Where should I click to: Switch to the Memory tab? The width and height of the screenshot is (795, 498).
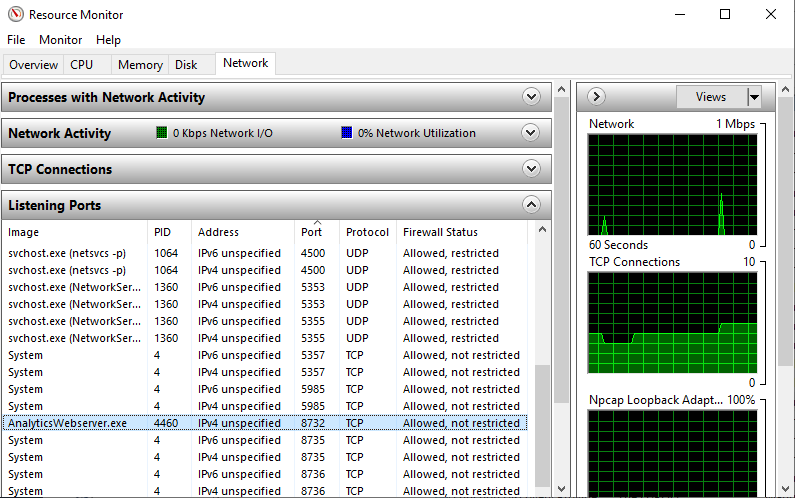pyautogui.click(x=140, y=65)
